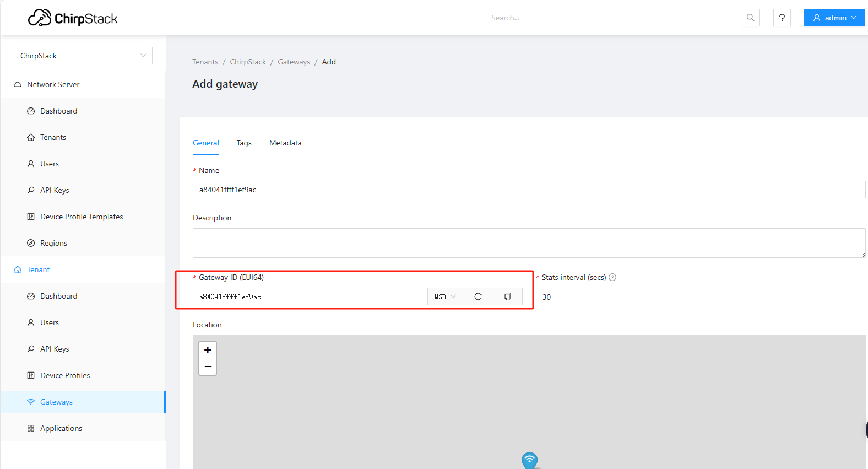Click the Description text area
868x469 pixels.
pyautogui.click(x=529, y=243)
